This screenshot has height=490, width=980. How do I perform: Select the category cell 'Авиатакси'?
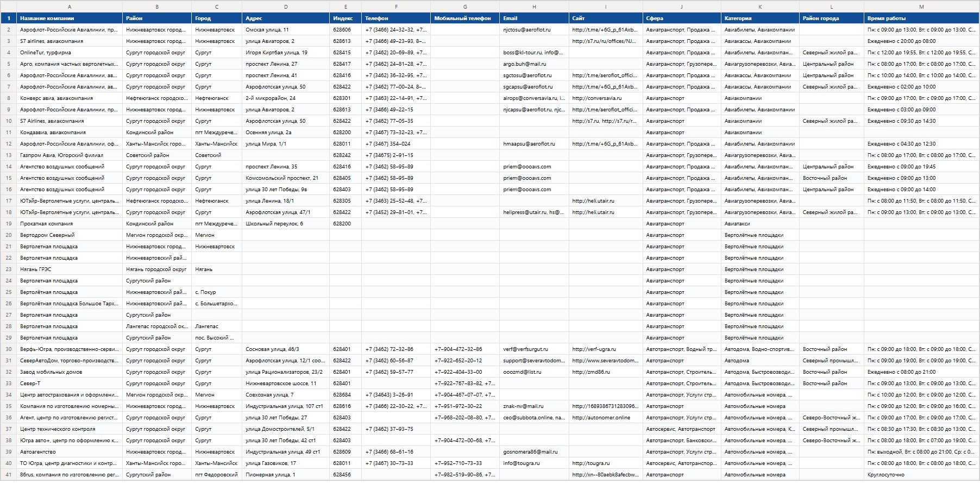pos(760,223)
